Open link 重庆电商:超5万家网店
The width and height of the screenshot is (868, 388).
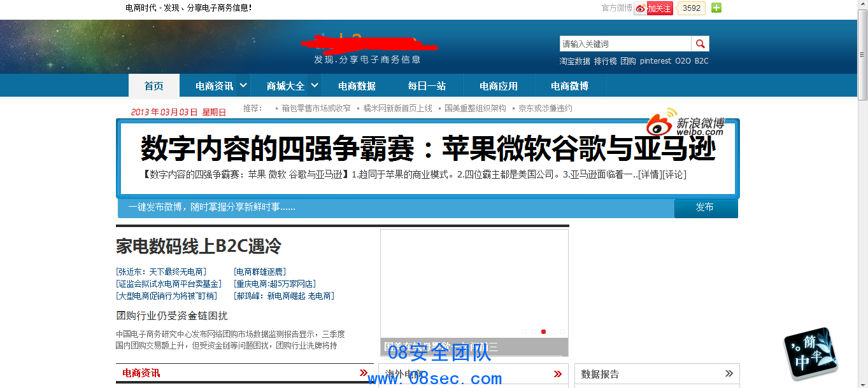(275, 284)
